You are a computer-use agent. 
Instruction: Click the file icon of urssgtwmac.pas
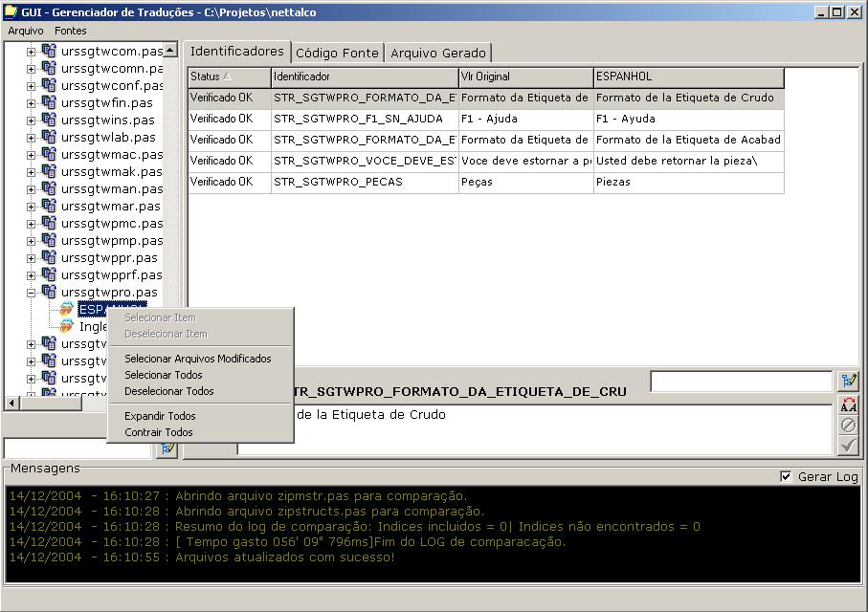(49, 154)
